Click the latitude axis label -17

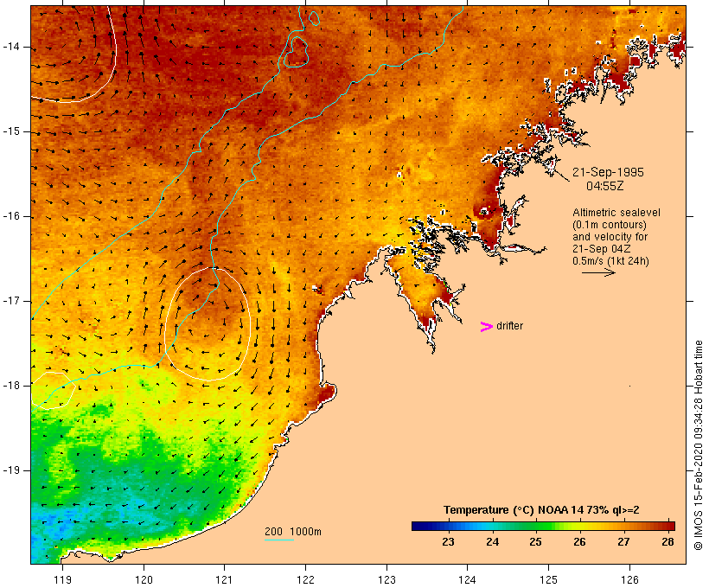11,301
